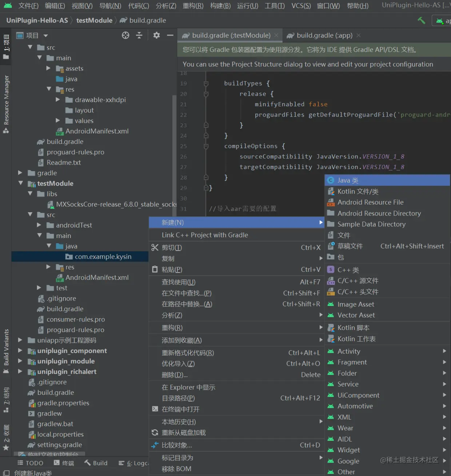The image size is (451, 476).
Task: Open the VCS menu in menu bar
Action: click(301, 5)
